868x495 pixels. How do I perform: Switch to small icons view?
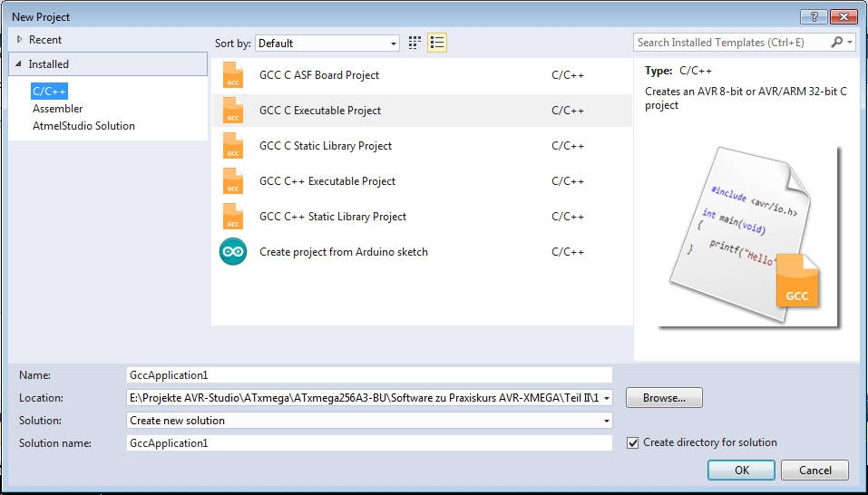[414, 43]
